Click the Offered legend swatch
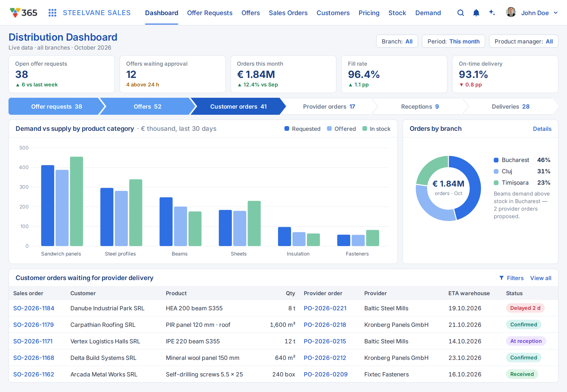 pos(329,128)
